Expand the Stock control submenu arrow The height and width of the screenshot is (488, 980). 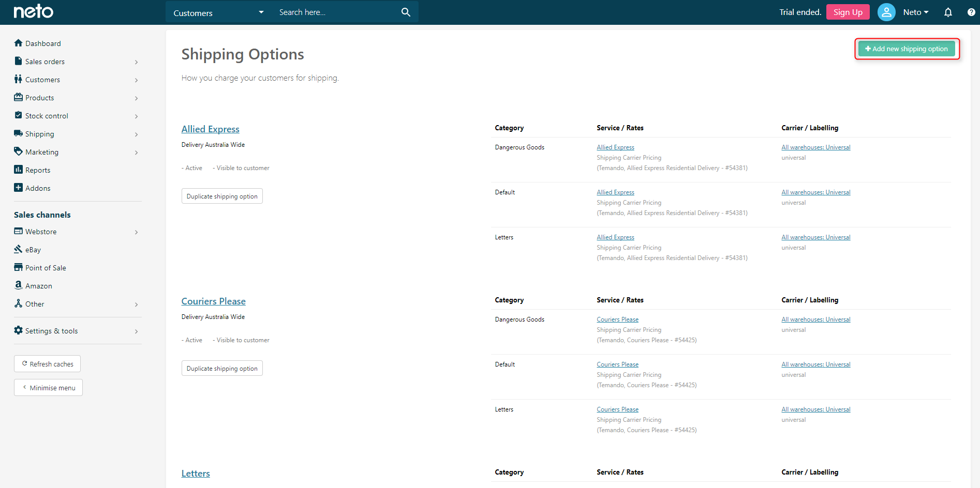click(137, 116)
